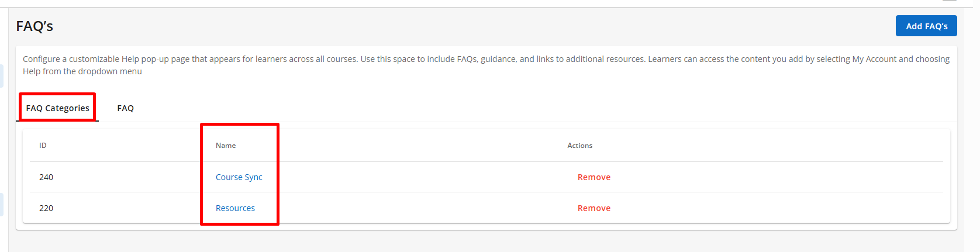Open the FAQ tab
Image resolution: width=980 pixels, height=252 pixels.
(125, 108)
